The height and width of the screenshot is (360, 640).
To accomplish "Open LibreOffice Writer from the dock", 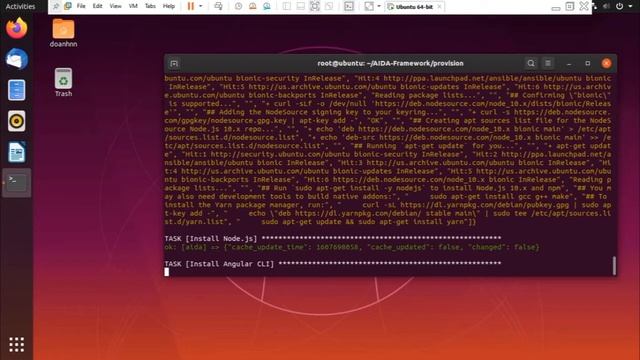I will tap(17, 152).
